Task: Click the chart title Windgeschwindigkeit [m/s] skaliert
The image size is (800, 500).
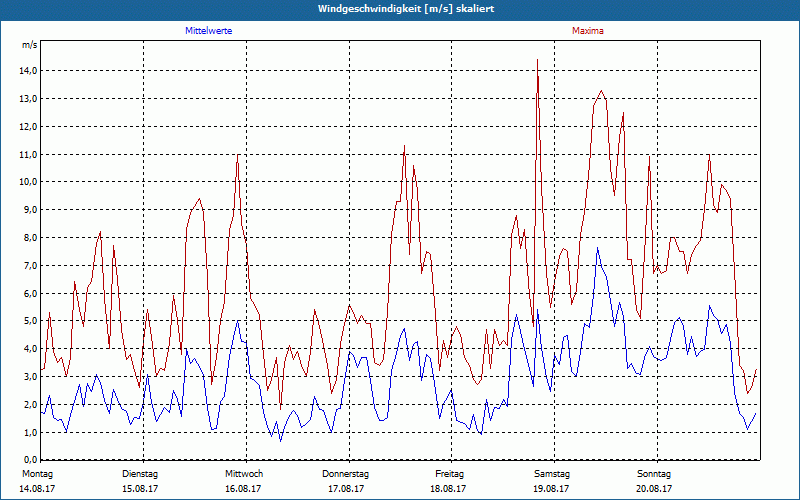Action: [406, 9]
